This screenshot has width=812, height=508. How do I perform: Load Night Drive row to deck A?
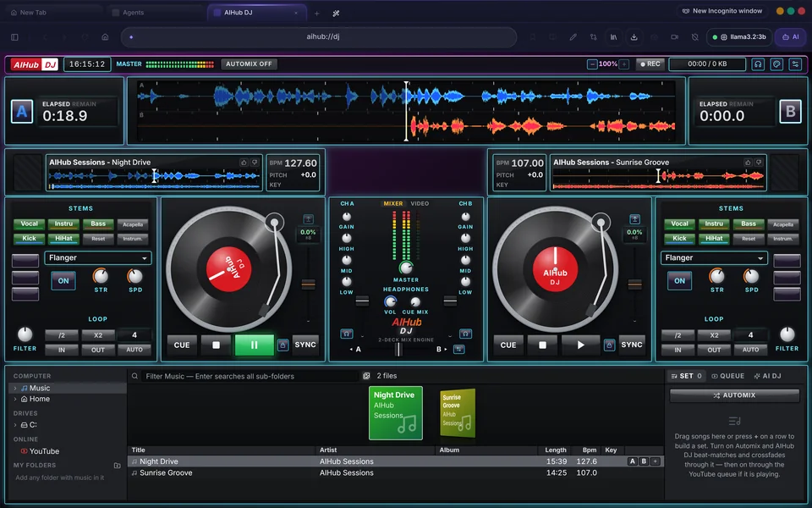click(x=633, y=461)
